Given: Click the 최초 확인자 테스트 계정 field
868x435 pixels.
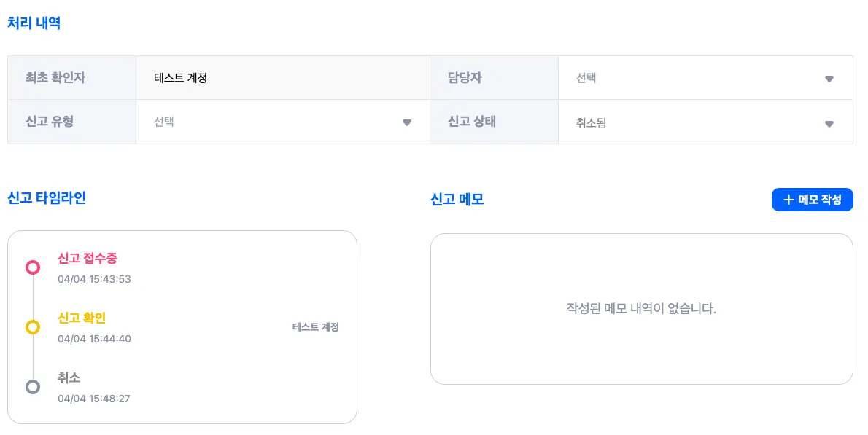Looking at the screenshot, I should tap(181, 78).
